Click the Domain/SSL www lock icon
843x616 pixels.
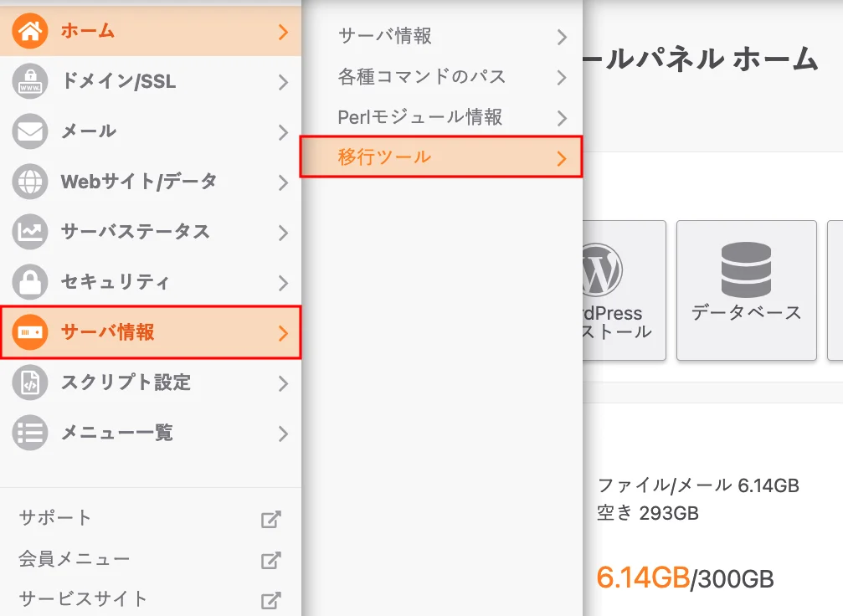pos(30,82)
